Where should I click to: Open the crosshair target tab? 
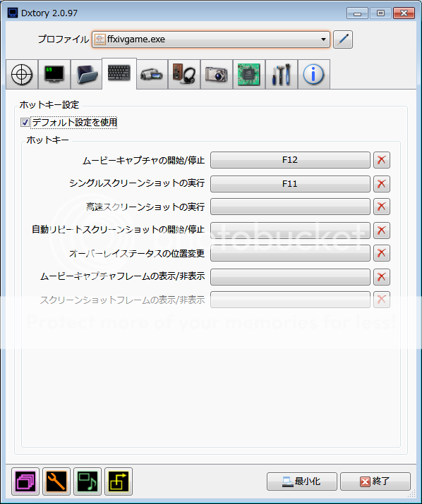[22, 74]
